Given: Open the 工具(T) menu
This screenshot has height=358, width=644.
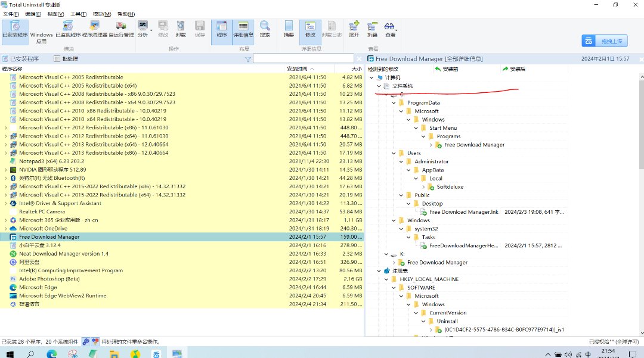Looking at the screenshot, I should coord(78,14).
